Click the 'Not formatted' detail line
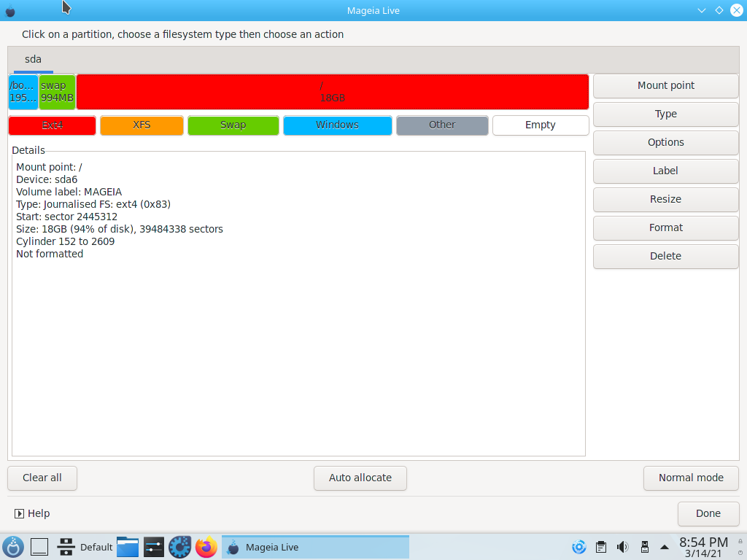The height and width of the screenshot is (560, 747). pyautogui.click(x=50, y=254)
